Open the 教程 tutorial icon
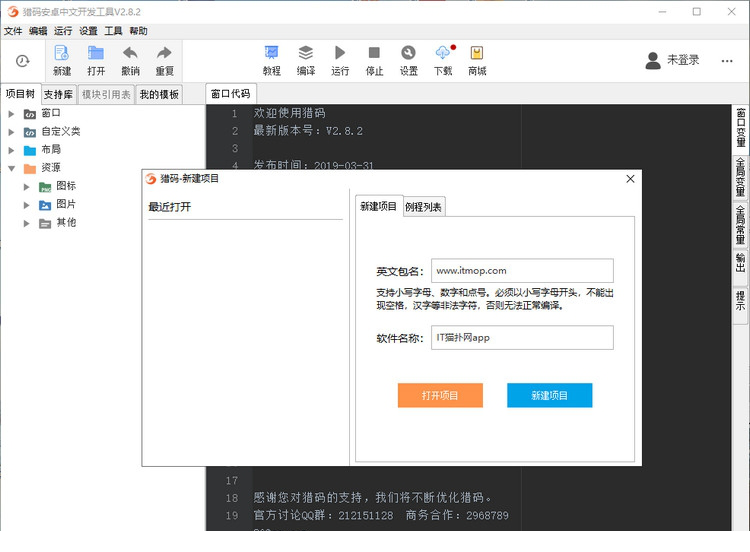Viewport: 750px width, 552px height. (x=271, y=54)
